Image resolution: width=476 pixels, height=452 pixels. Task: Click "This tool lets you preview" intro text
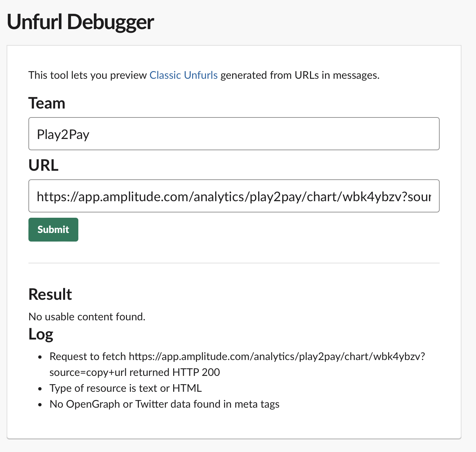(x=88, y=75)
